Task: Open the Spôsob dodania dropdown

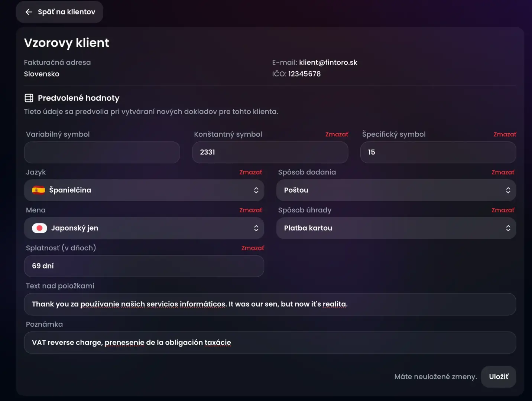Action: coord(396,190)
